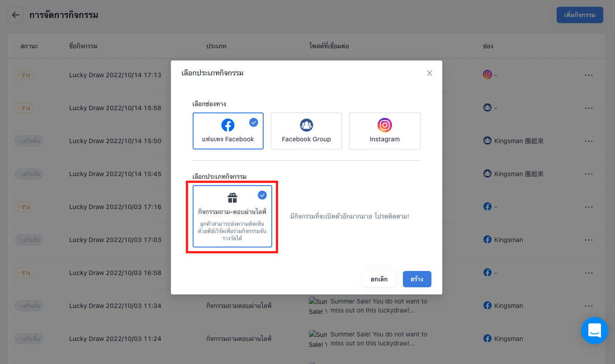
Task: Choose the กิจกรรมถาม-ตอบผ่านไลฟ์ activity type
Action: pyautogui.click(x=232, y=216)
